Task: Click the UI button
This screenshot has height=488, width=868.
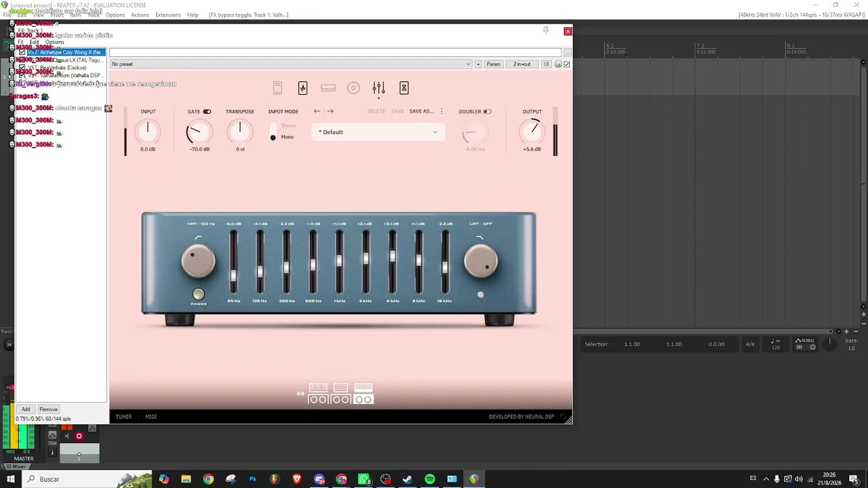Action: [546, 64]
